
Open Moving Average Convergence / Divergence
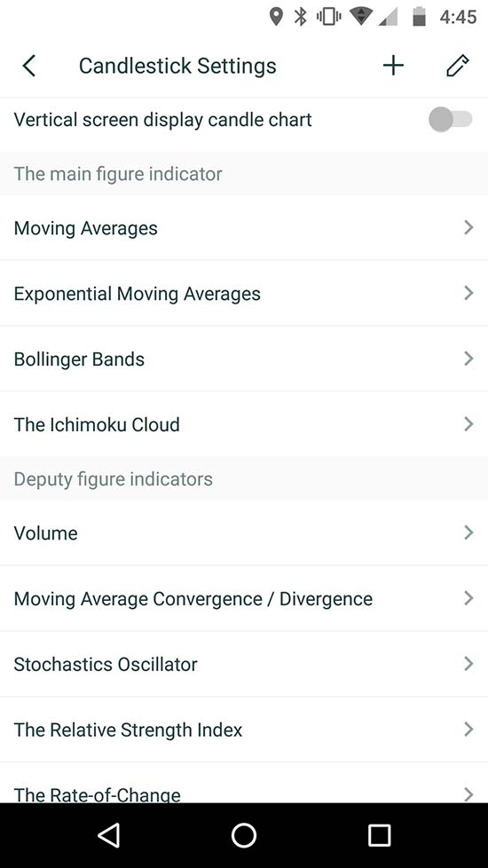point(244,598)
